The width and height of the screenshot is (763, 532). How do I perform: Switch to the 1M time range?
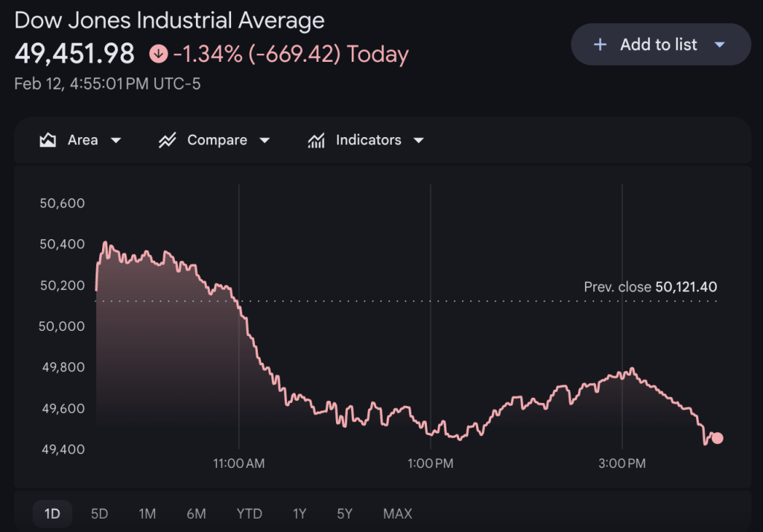[147, 513]
